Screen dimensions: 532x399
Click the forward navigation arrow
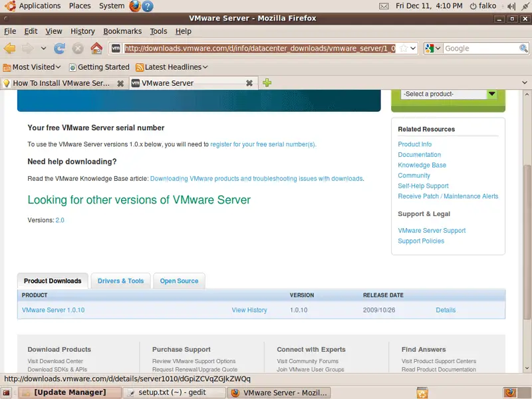point(28,49)
